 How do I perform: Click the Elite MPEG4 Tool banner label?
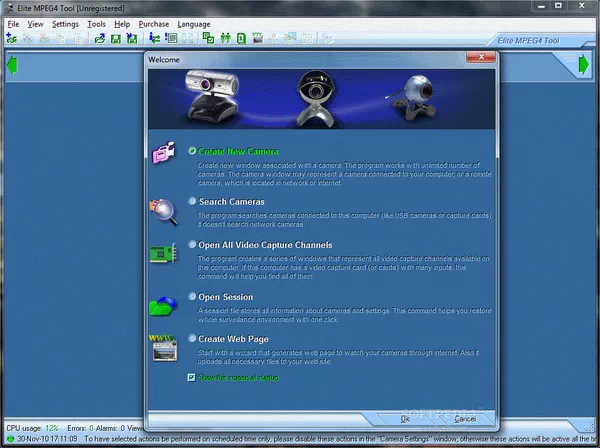tap(528, 41)
